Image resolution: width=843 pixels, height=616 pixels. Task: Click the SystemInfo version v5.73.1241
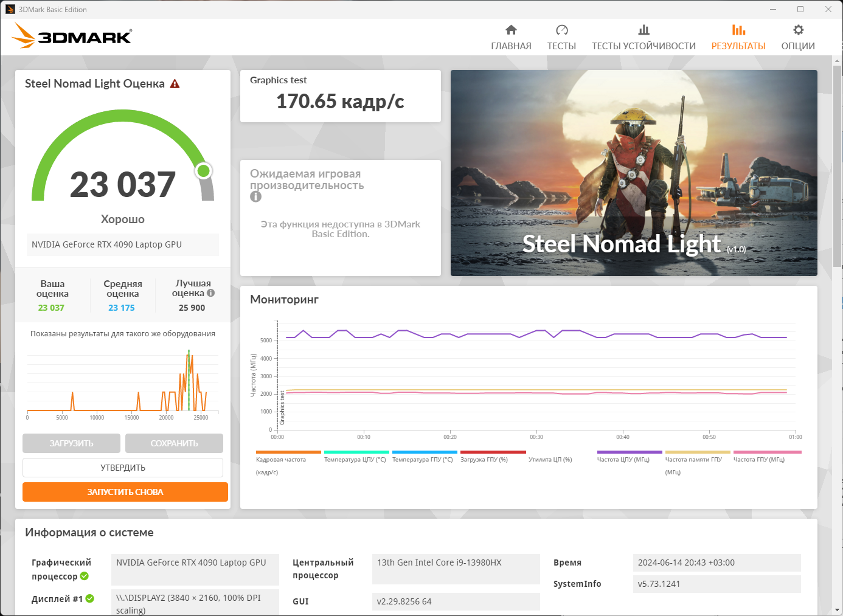click(x=717, y=584)
